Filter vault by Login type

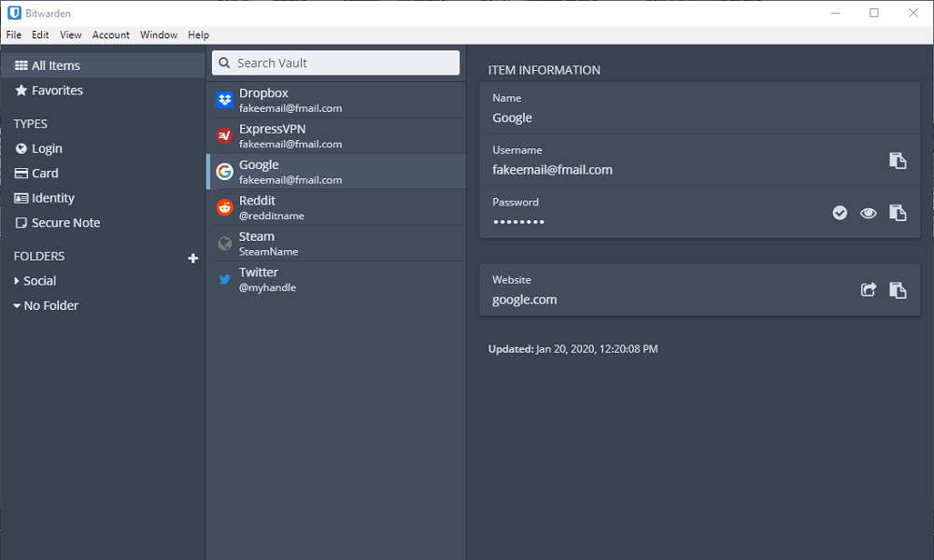(47, 148)
